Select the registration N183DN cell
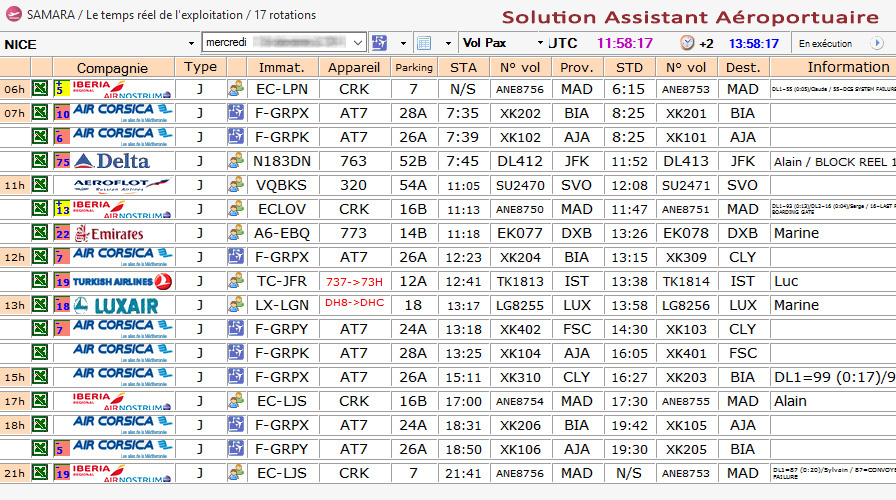Viewport: 896px width, 500px height. coord(282,161)
